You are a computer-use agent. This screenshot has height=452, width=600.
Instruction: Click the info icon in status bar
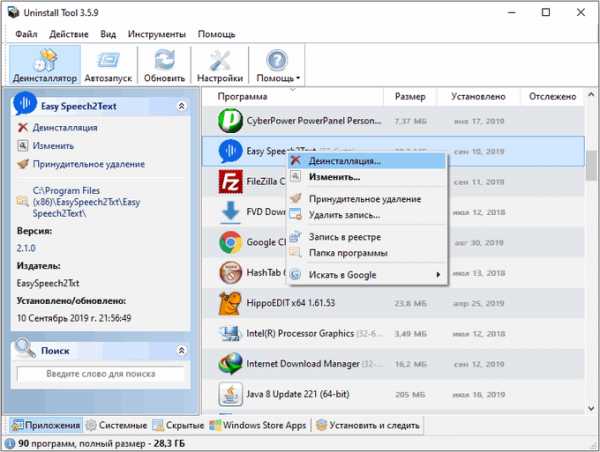[x=10, y=444]
